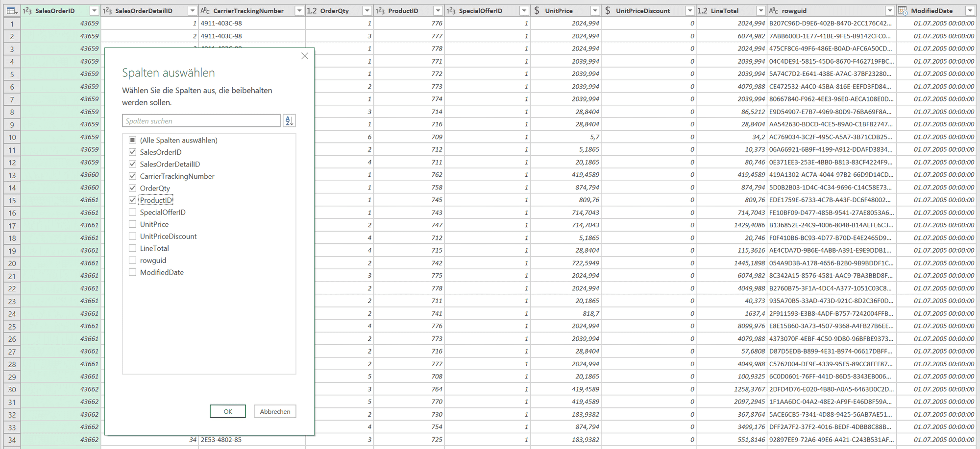Viewport: 980px width, 449px height.
Task: Click the data type icon of SalesOrderDetailID column
Action: (x=107, y=11)
